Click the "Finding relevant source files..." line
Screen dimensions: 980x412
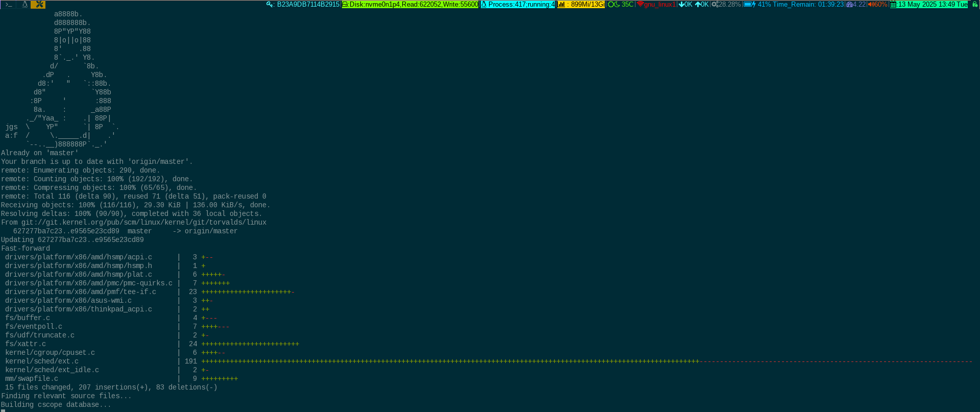click(66, 396)
